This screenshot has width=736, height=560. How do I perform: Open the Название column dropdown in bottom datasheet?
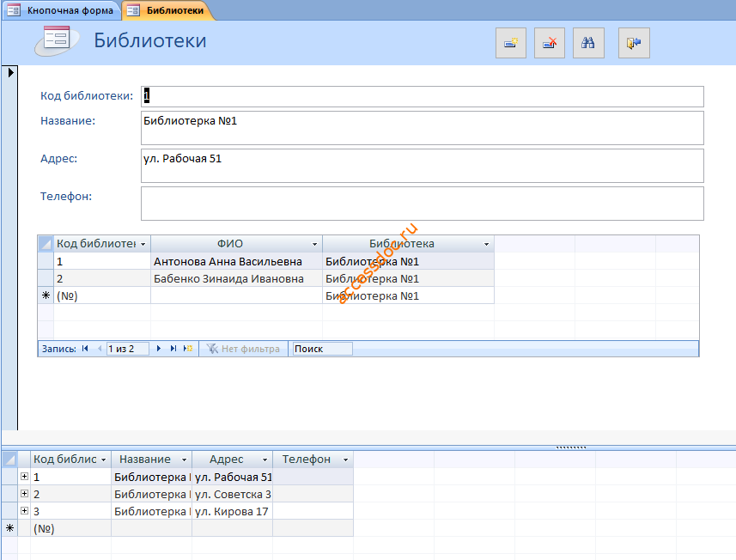coord(184,460)
